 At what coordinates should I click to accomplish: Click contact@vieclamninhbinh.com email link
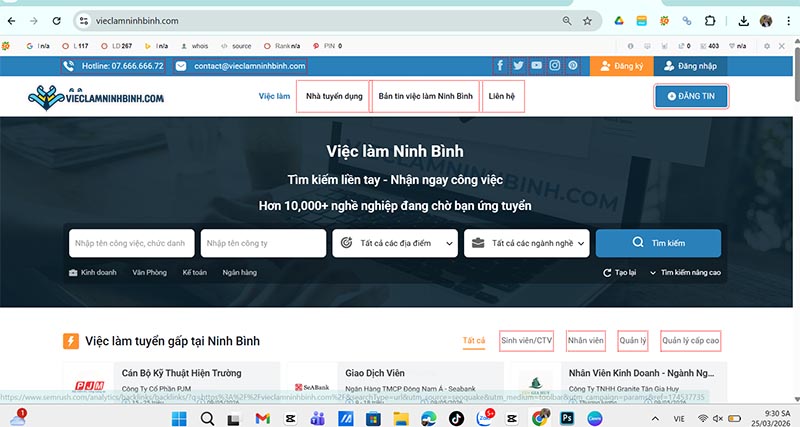pos(240,66)
